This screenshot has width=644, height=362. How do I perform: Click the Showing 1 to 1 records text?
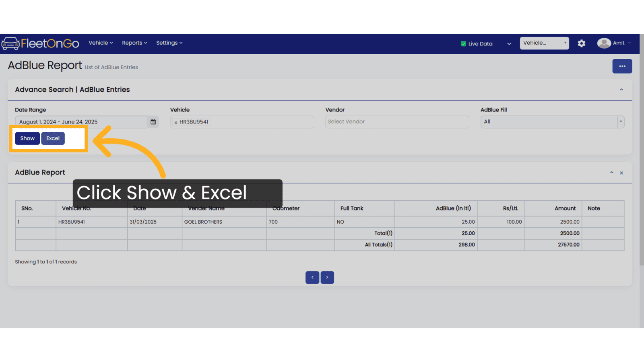point(46,262)
